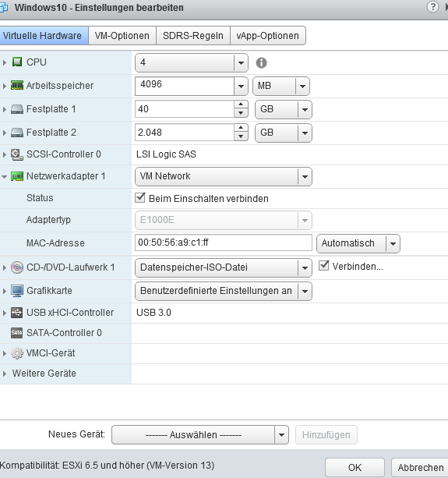Decrease Festplatte 2 size with down arrow

241,137
